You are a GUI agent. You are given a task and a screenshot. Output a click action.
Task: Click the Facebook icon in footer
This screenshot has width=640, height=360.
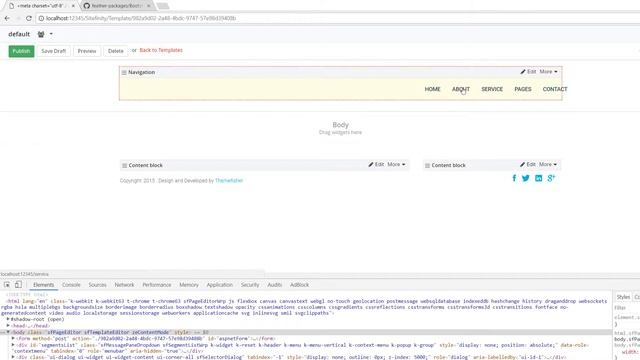coord(514,178)
